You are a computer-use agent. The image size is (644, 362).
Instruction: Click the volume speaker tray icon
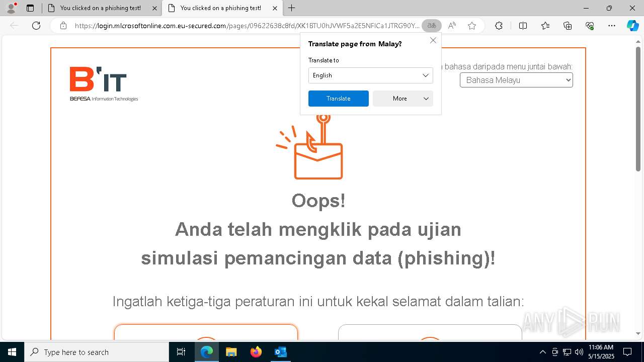[579, 352]
